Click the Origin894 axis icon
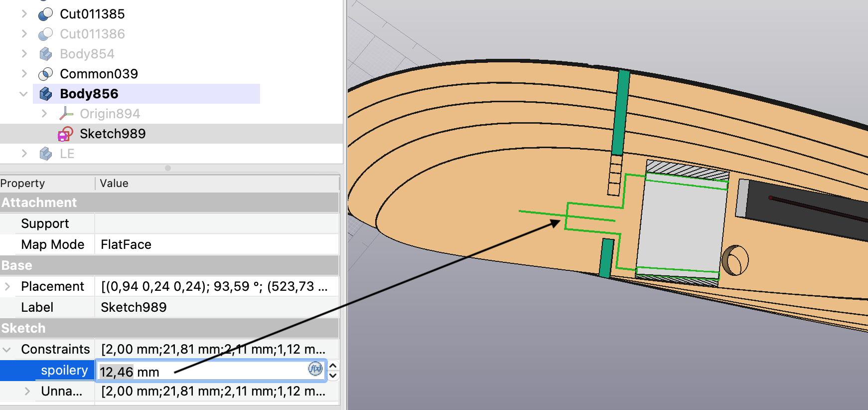 [x=66, y=114]
